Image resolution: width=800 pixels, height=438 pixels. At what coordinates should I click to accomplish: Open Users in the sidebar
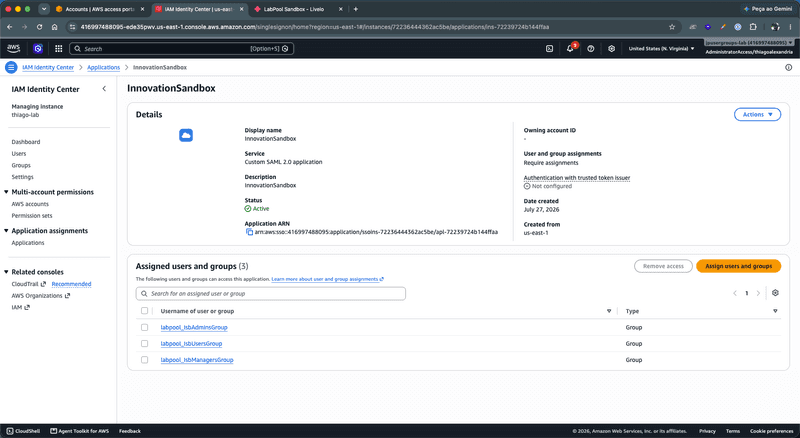[19, 154]
